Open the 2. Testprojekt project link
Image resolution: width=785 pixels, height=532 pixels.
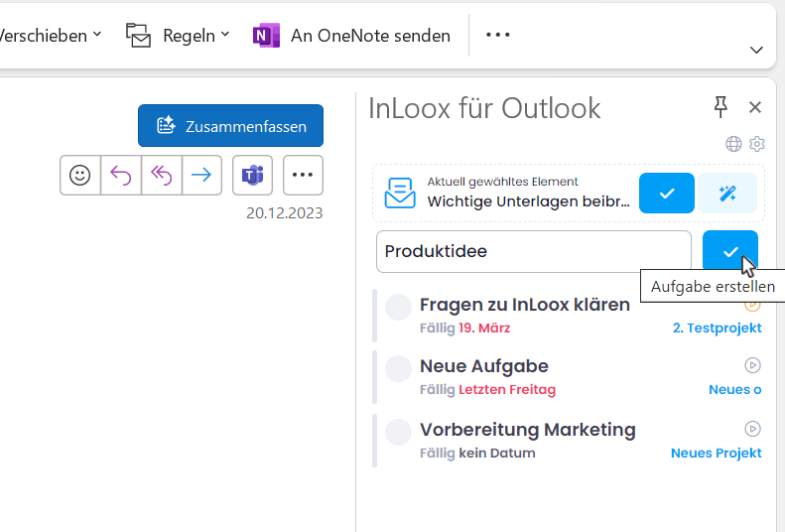717,329
